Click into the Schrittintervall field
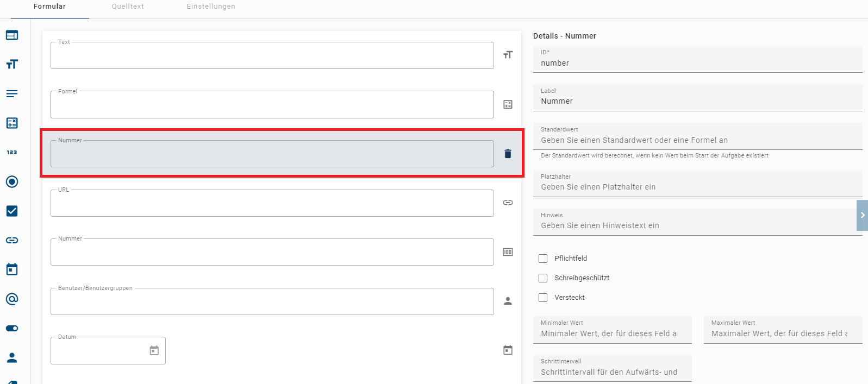The width and height of the screenshot is (868, 384). (x=612, y=372)
